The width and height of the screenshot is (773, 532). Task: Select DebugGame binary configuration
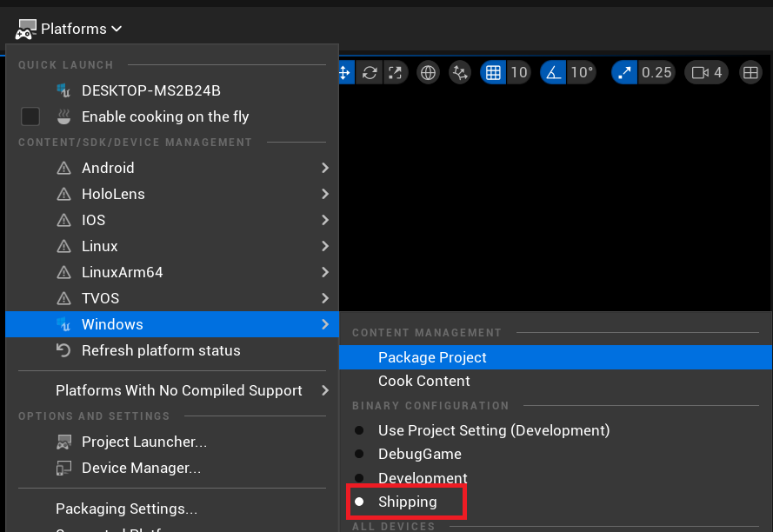tap(419, 454)
